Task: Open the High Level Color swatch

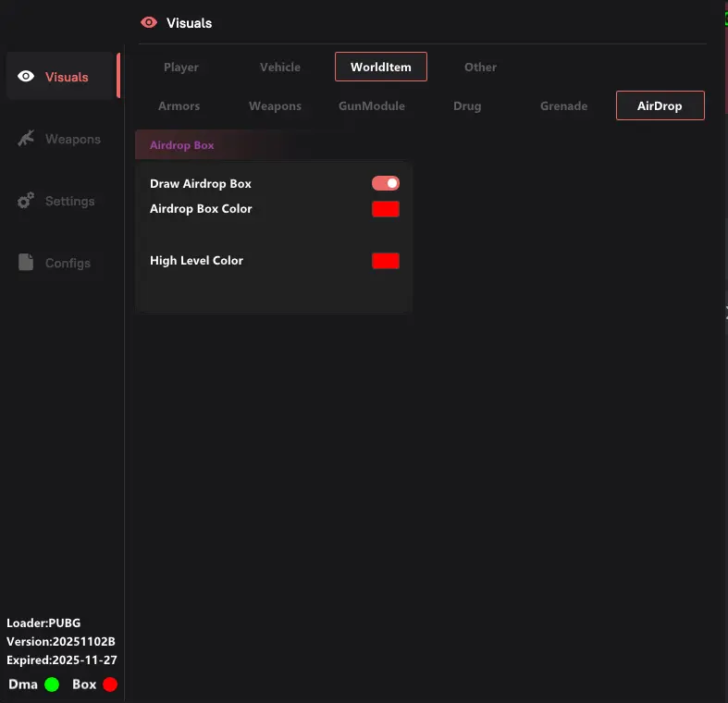Action: [x=386, y=261]
